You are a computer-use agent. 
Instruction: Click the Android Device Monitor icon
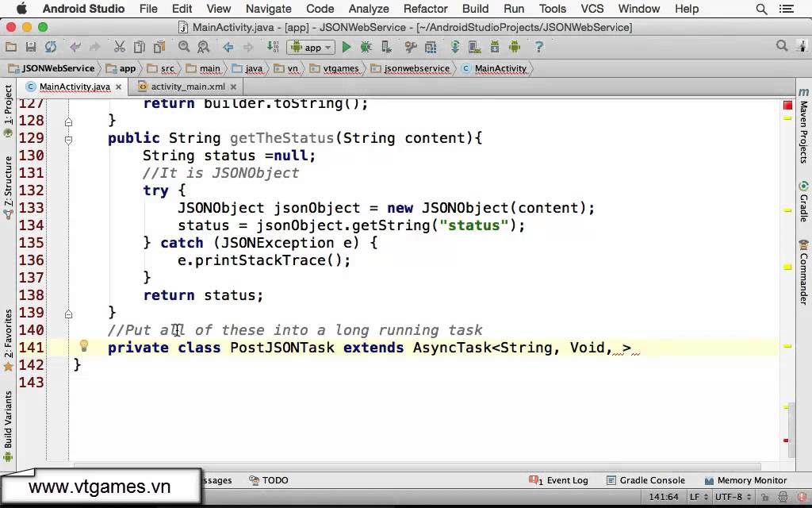pos(514,47)
